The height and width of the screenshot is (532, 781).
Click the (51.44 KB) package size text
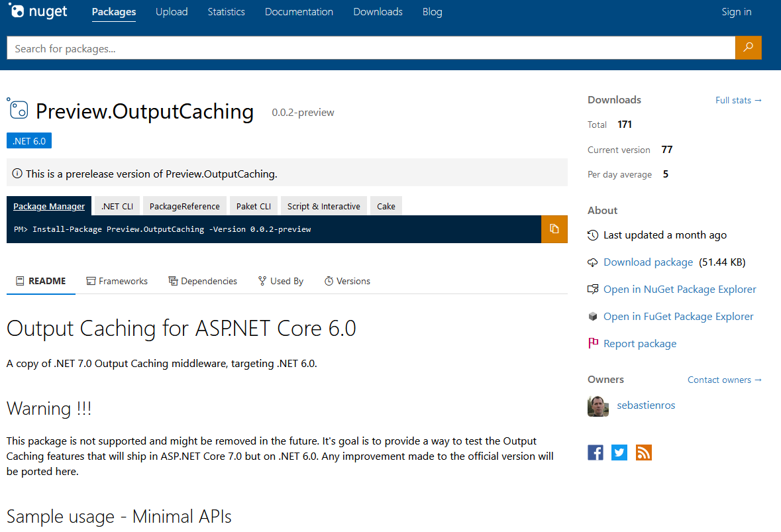tap(722, 262)
